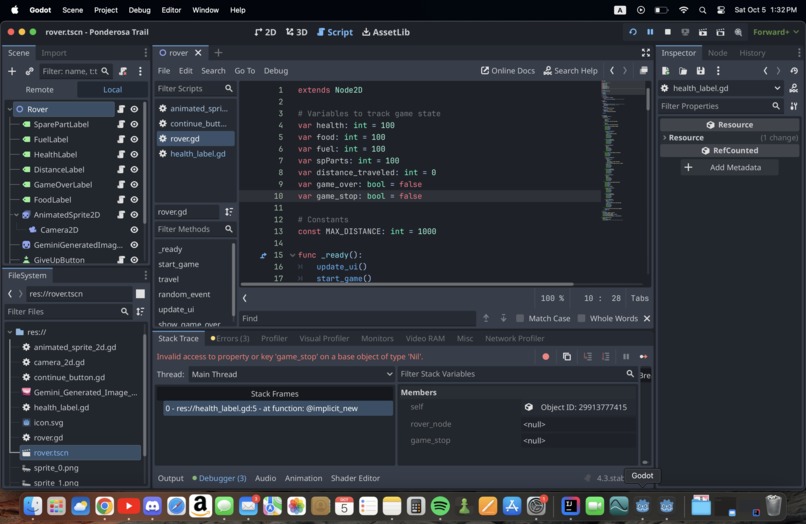Hide the SparePartLabel node

pyautogui.click(x=134, y=124)
